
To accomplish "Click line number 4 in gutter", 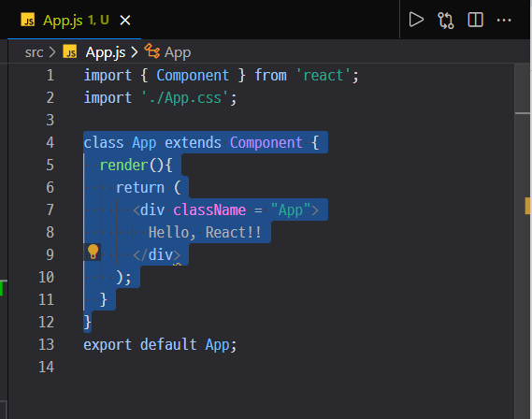I will pyautogui.click(x=50, y=142).
